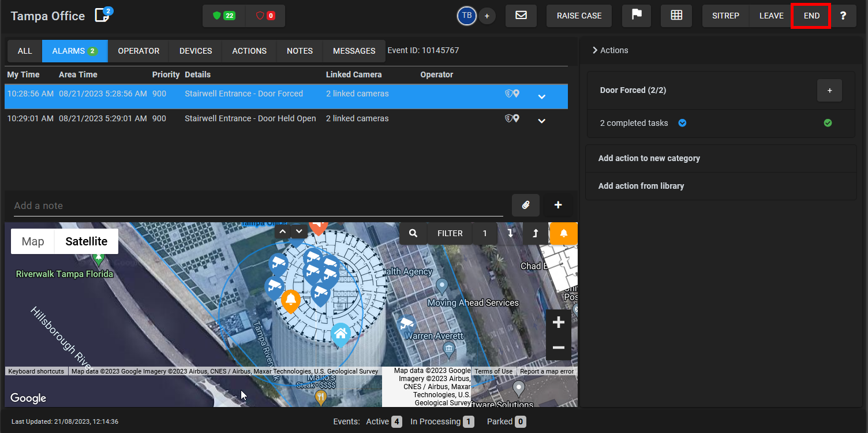Screen dimensions: 868x433
Task: Select the light blue home marker on map
Action: (341, 334)
